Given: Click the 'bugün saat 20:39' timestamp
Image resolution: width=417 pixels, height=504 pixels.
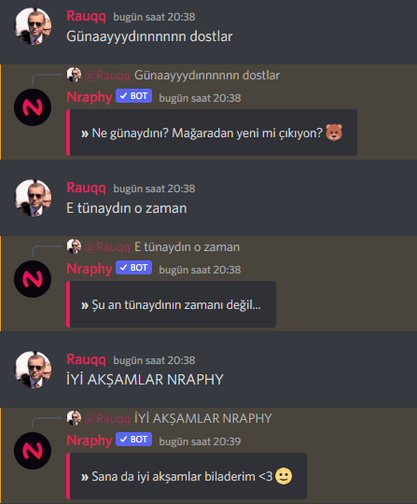Looking at the screenshot, I should [200, 441].
